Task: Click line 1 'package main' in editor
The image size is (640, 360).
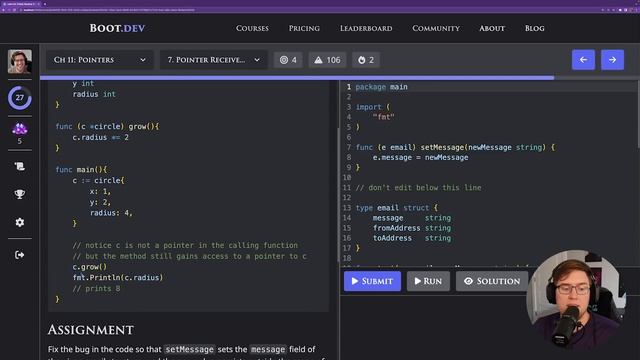Action: 381,87
